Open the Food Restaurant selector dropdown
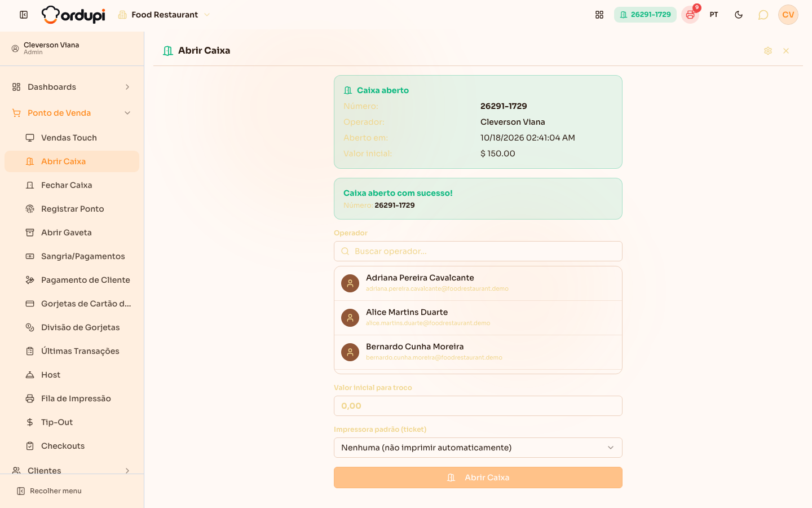The width and height of the screenshot is (812, 508). [164, 15]
